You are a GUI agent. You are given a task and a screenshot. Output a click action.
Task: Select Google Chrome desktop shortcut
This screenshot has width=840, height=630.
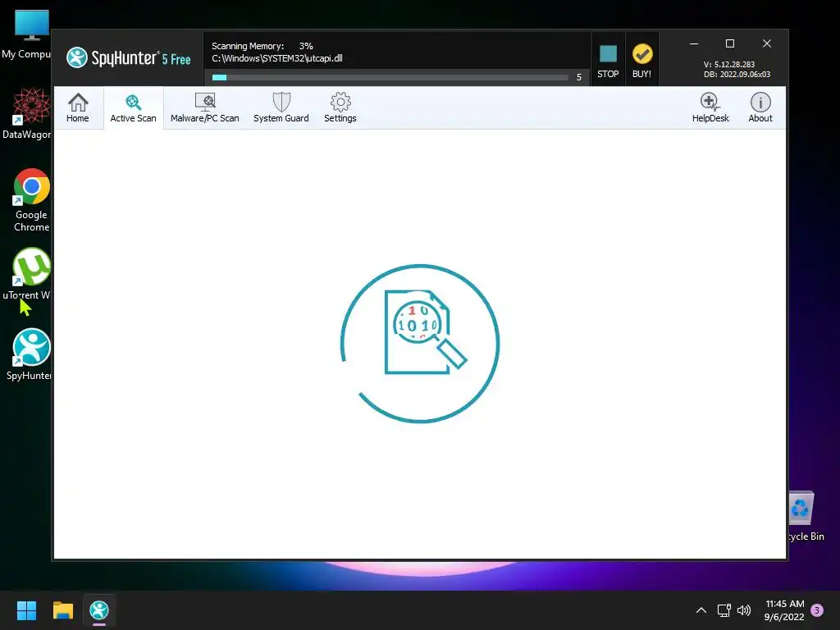(31, 200)
